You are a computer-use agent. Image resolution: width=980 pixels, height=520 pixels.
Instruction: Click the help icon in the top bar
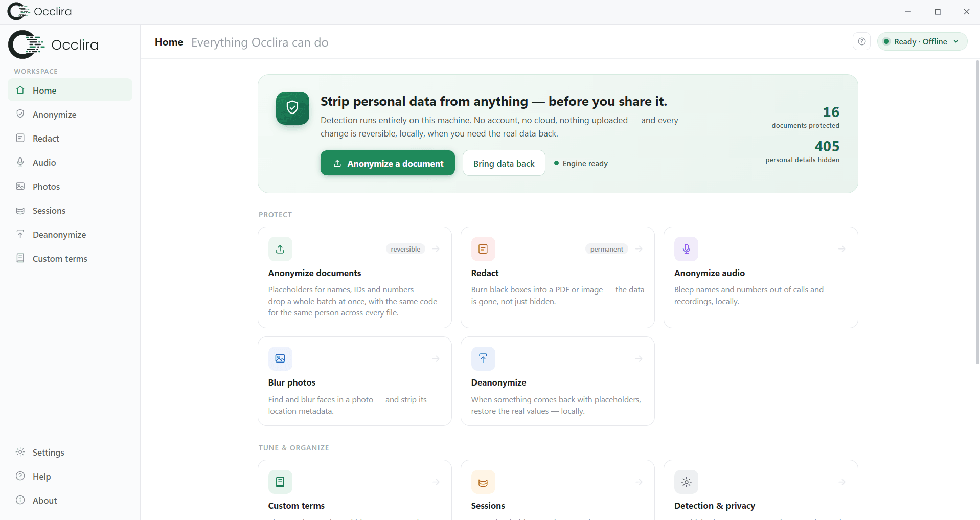point(862,41)
